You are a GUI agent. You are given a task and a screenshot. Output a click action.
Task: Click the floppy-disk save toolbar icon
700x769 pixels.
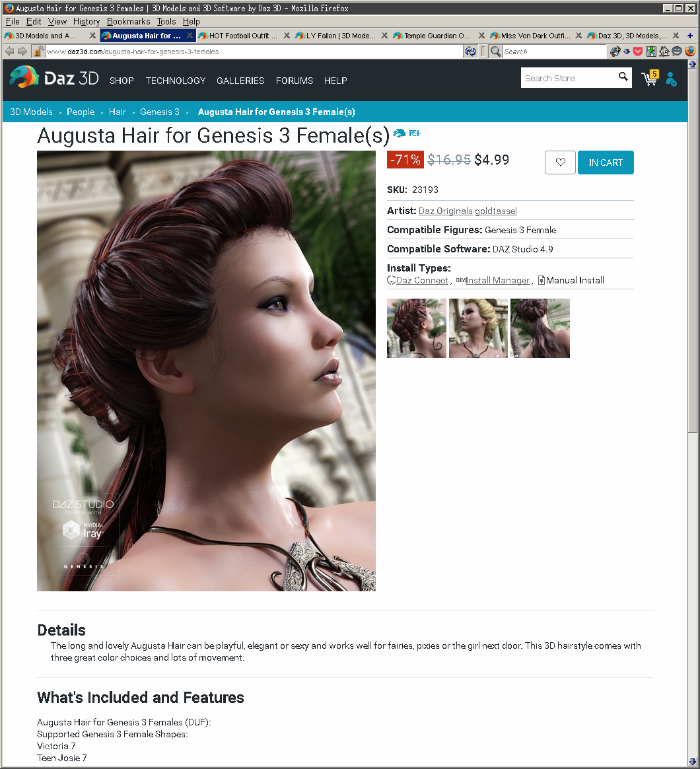[x=651, y=52]
